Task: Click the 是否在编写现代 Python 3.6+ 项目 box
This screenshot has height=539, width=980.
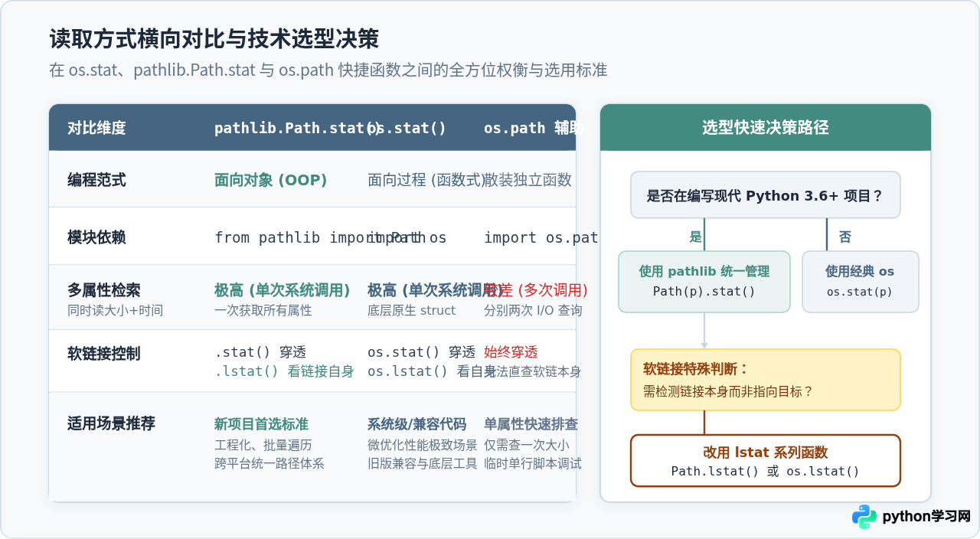Action: pos(766,194)
